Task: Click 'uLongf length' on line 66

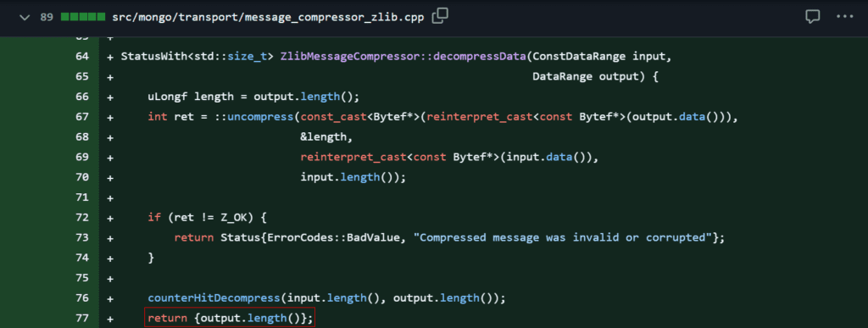Action: click(x=191, y=97)
